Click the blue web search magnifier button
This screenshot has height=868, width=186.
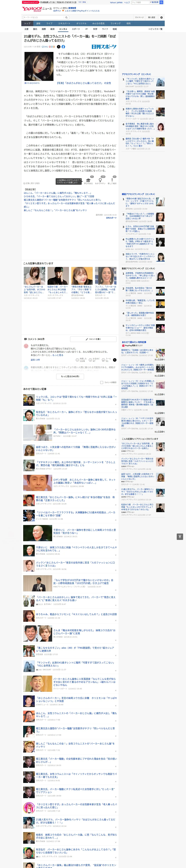[161, 2]
